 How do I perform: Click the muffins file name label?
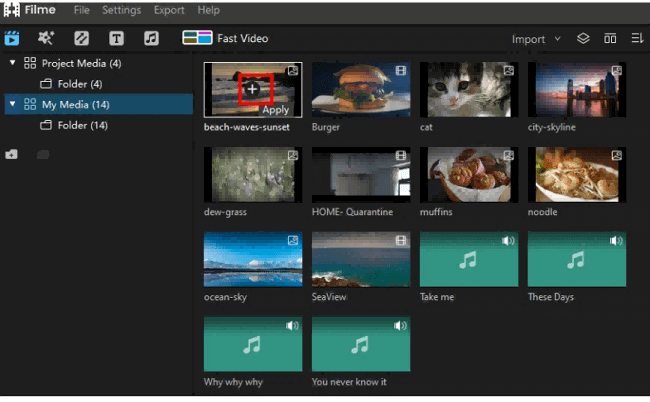pyautogui.click(x=436, y=212)
